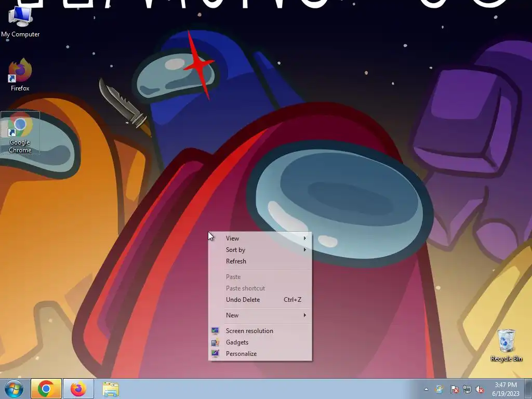Open the network connection tray icon

[467, 389]
